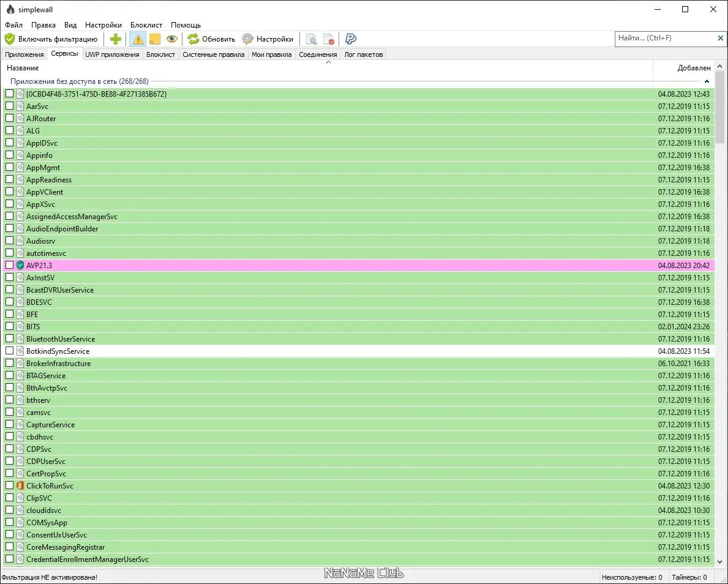
Task: Click the ClickToRunSvc Office icon
Action: (x=20, y=485)
